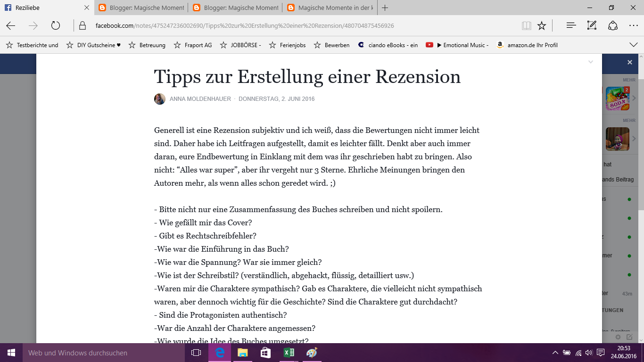Reload the page with the refresh icon
Screen dimensions: 644x362
click(x=56, y=26)
